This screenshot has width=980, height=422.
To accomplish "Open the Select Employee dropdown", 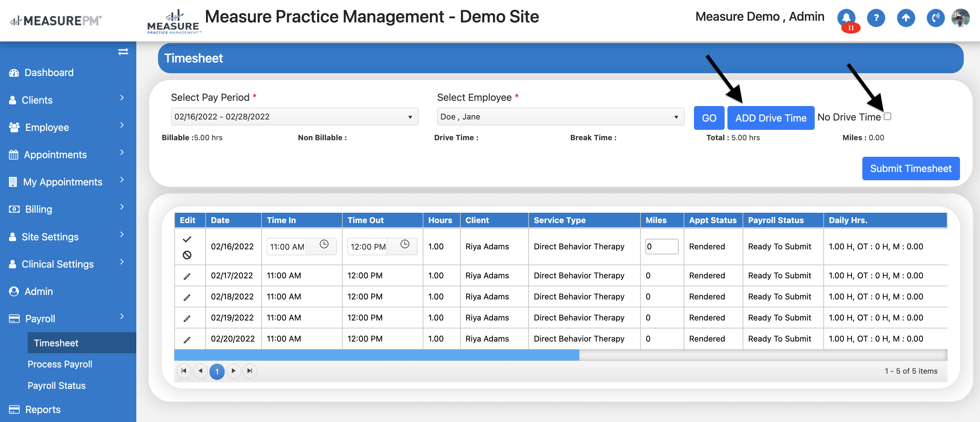I will [560, 116].
